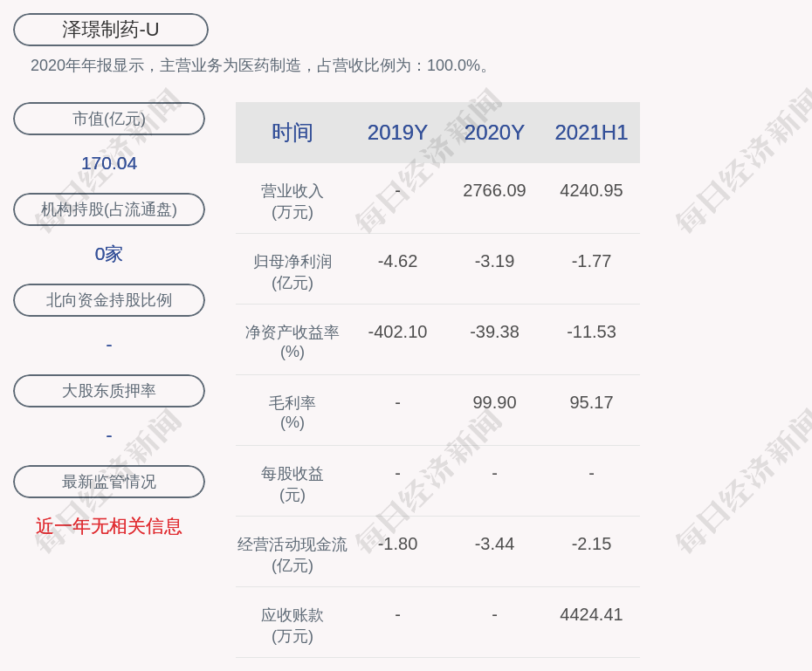812x671 pixels.
Task: Select the dash value under 北向资金持股比例
Action: [109, 345]
